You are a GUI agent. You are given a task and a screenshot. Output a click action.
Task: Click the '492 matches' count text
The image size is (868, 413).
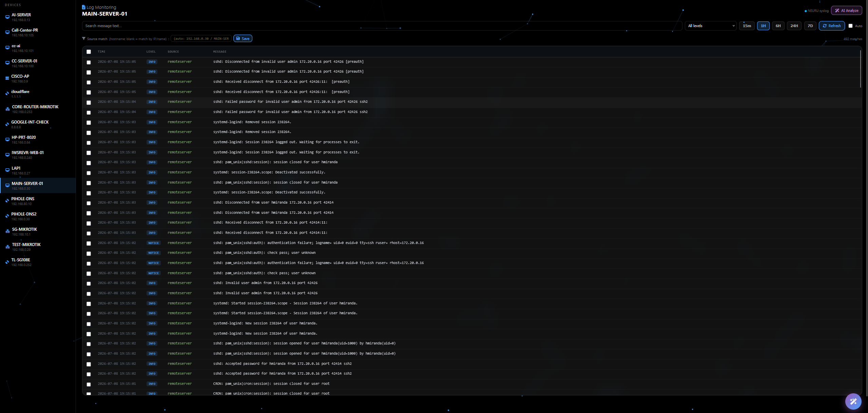click(853, 39)
